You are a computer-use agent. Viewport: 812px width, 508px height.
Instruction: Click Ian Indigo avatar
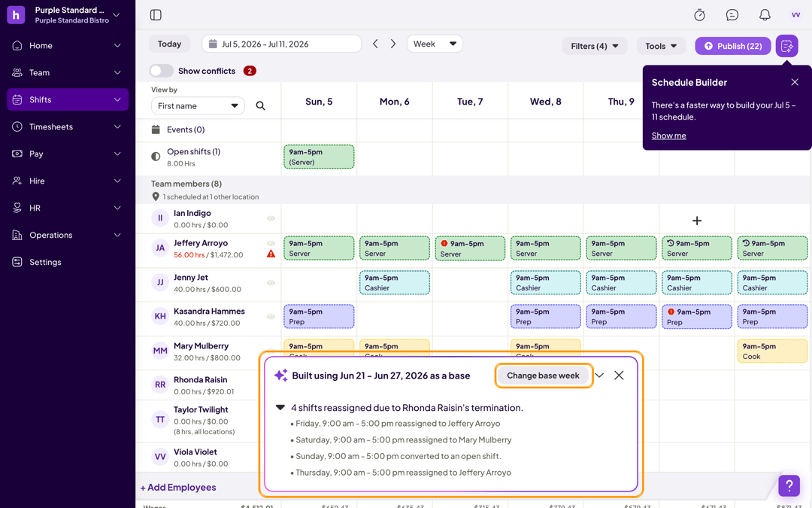(x=160, y=218)
